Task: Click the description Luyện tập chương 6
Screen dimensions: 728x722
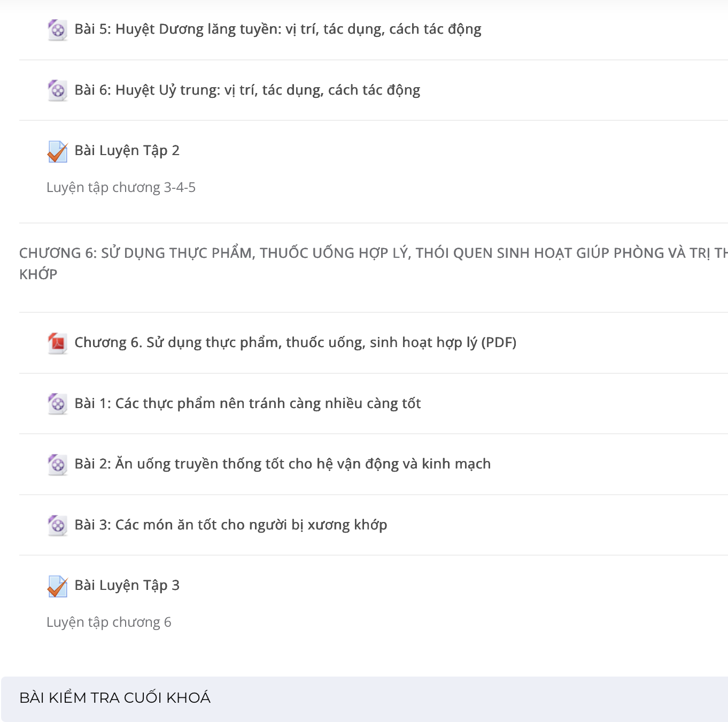Action: [x=109, y=623]
